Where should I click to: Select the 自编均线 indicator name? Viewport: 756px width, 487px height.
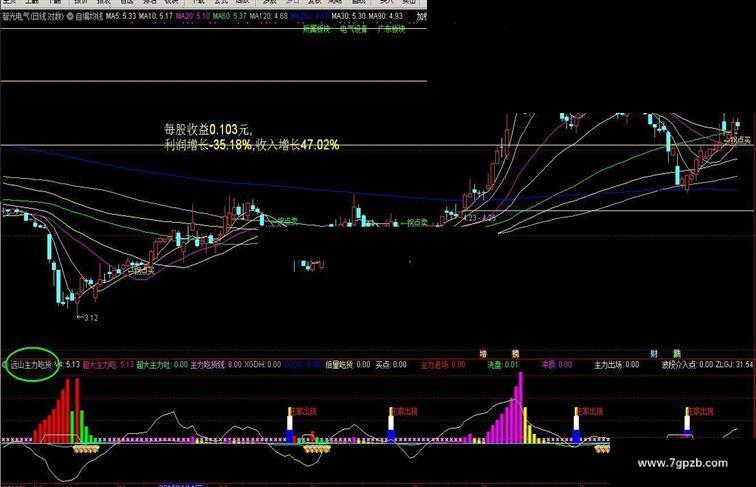(x=89, y=16)
